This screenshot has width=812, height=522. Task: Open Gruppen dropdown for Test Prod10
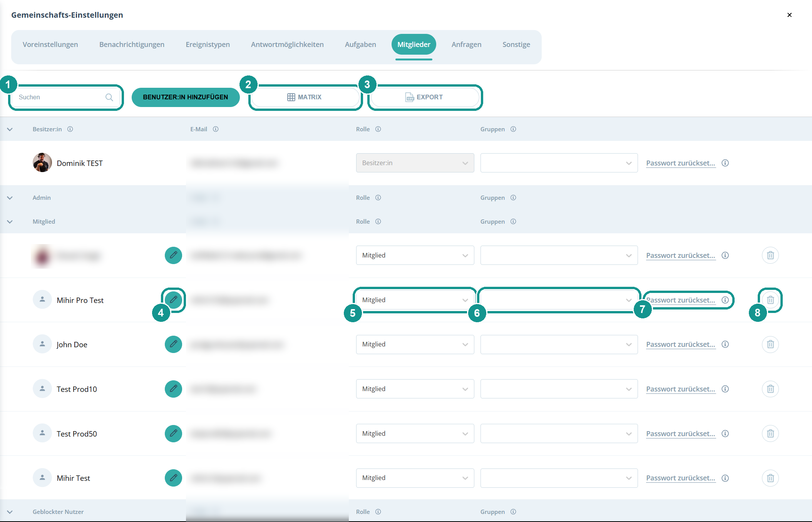(559, 389)
